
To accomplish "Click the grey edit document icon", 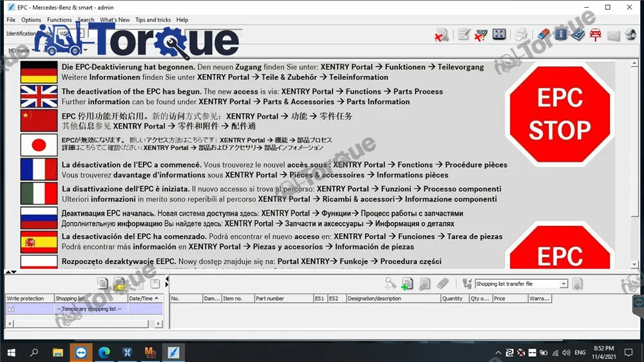I will pos(424,283).
